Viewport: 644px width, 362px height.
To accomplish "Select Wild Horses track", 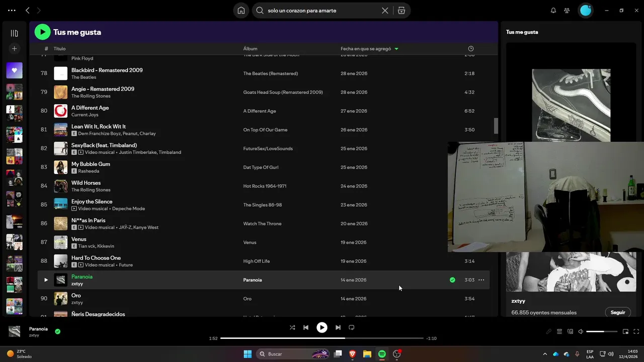I will (86, 183).
